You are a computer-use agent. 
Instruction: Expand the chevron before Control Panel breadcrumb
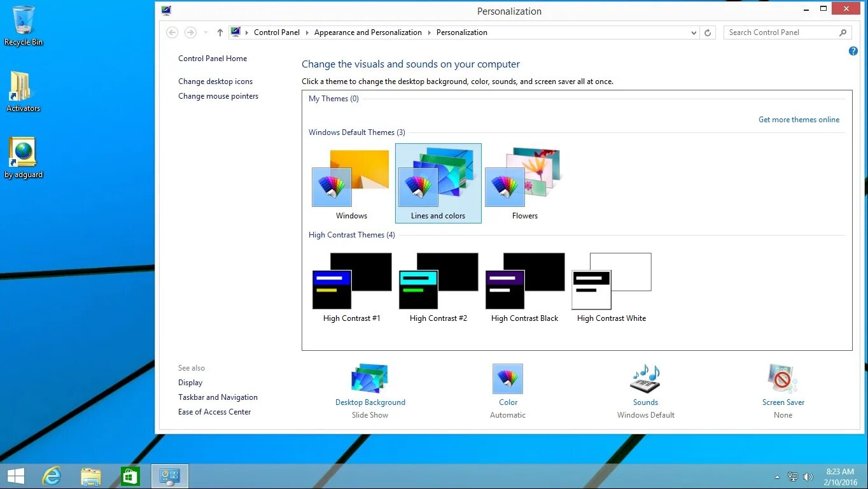click(x=247, y=32)
